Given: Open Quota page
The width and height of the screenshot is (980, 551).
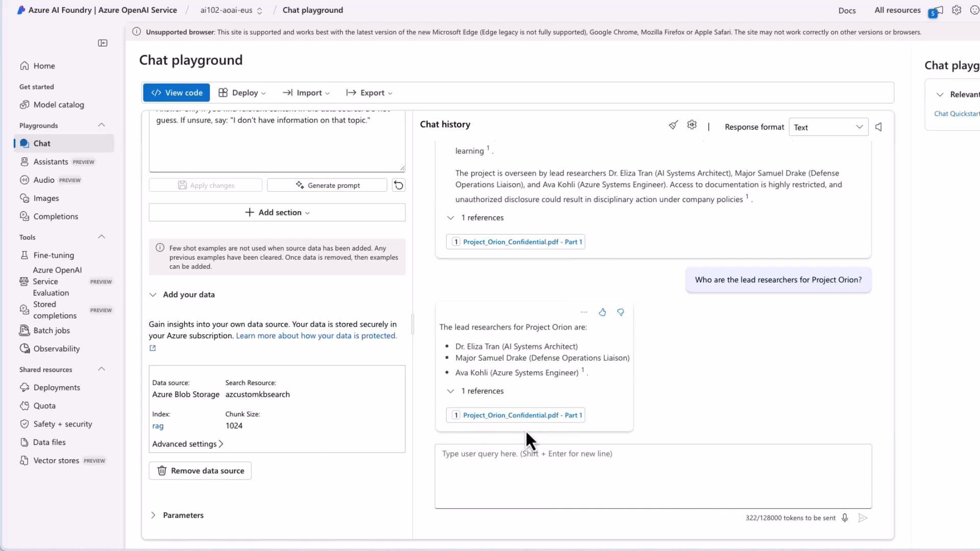Looking at the screenshot, I should click(37, 406).
